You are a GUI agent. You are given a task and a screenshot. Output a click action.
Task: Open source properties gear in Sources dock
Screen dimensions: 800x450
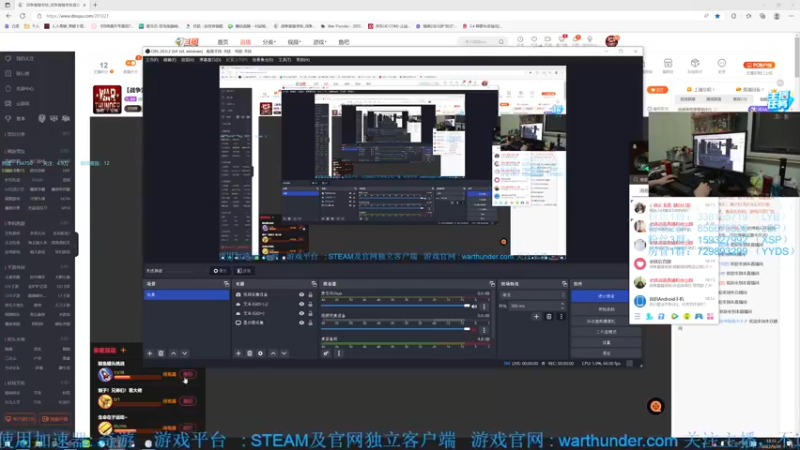tap(260, 353)
